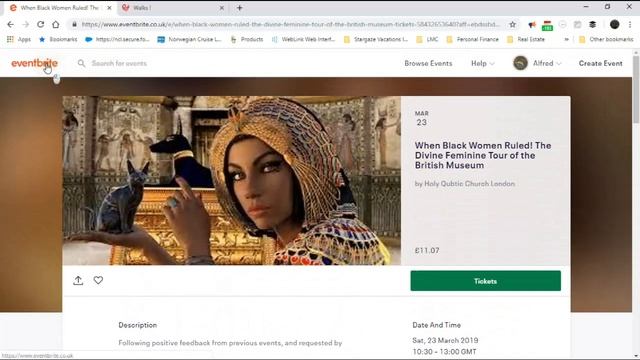Expand the Help dropdown menu

click(482, 63)
